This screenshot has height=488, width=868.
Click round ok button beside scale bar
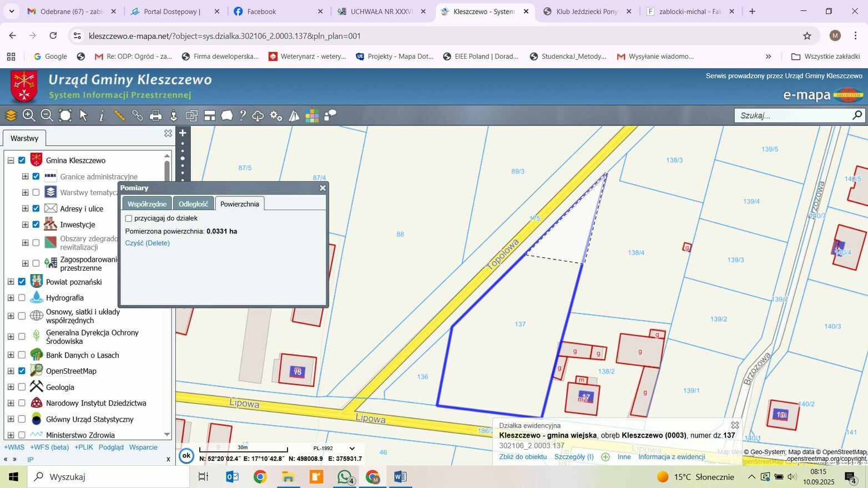pyautogui.click(x=186, y=456)
